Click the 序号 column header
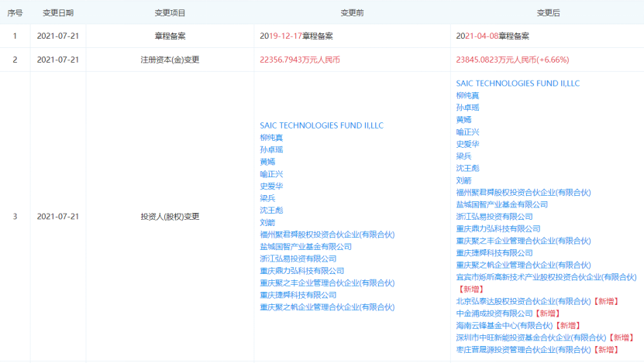The height and width of the screenshot is (363, 644). [x=15, y=13]
